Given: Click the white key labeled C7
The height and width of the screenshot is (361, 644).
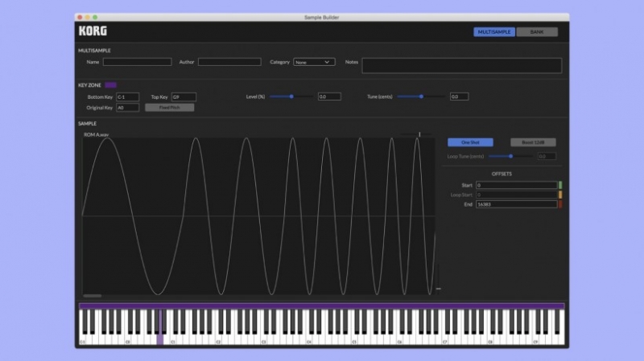Looking at the screenshot, I should (x=445, y=338).
